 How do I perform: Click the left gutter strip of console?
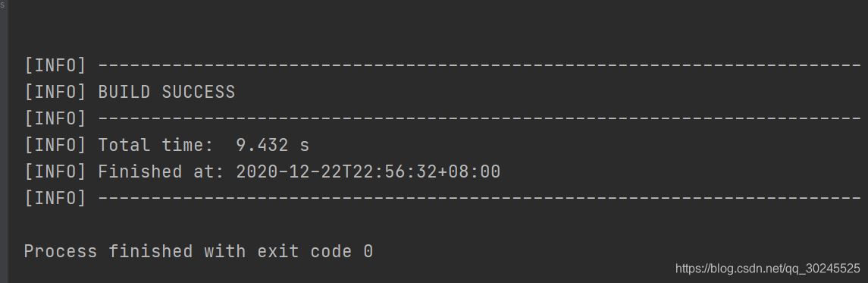[x=4, y=141]
